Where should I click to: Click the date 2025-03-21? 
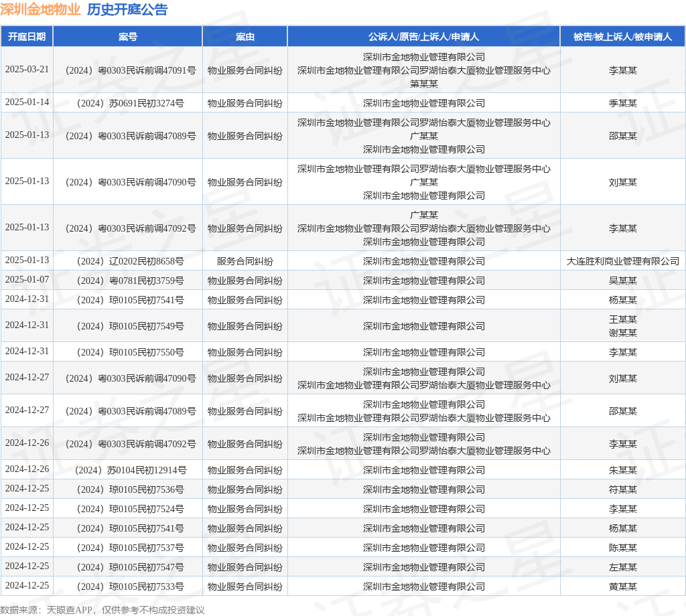[x=27, y=70]
